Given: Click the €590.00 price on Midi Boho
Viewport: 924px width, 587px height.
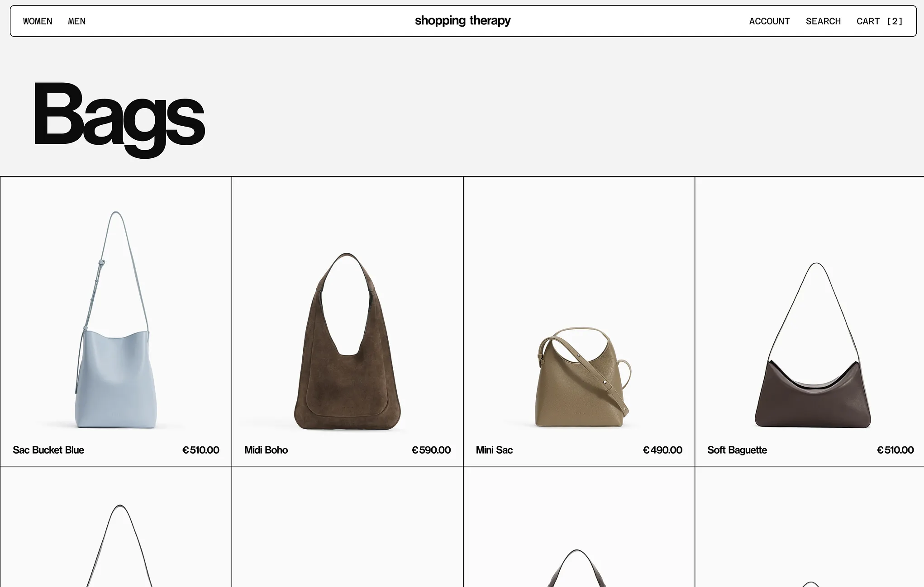Looking at the screenshot, I should (431, 450).
